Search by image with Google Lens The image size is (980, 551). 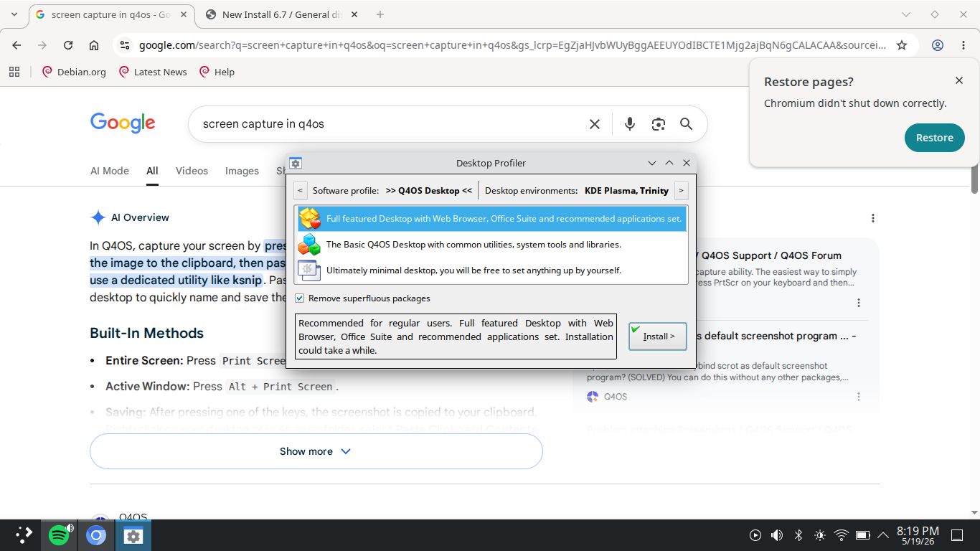coord(659,124)
